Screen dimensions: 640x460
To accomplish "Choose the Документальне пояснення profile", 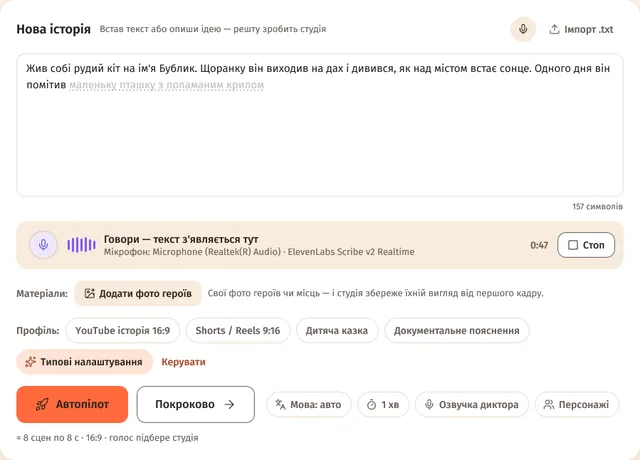I will (x=457, y=331).
